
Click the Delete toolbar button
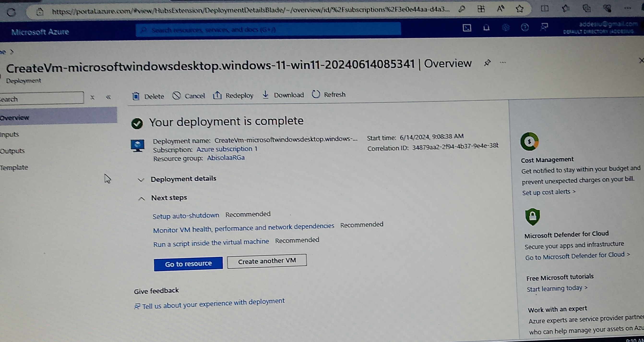click(x=148, y=96)
